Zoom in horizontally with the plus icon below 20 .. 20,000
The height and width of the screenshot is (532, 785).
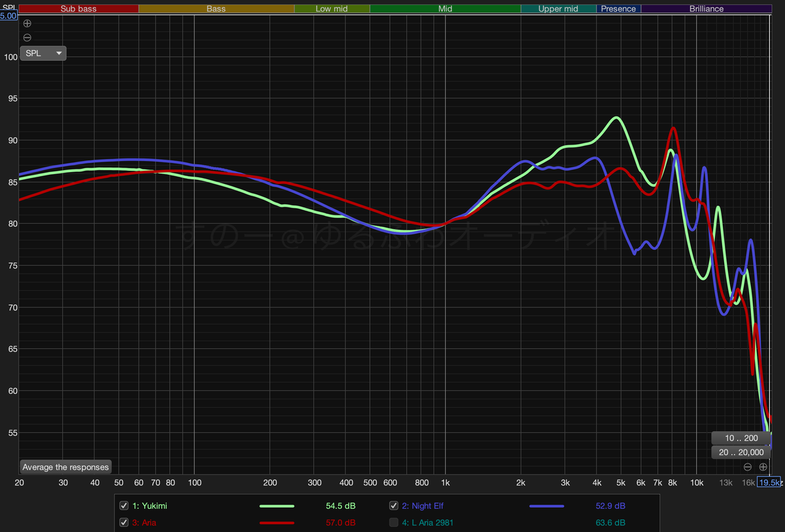763,467
